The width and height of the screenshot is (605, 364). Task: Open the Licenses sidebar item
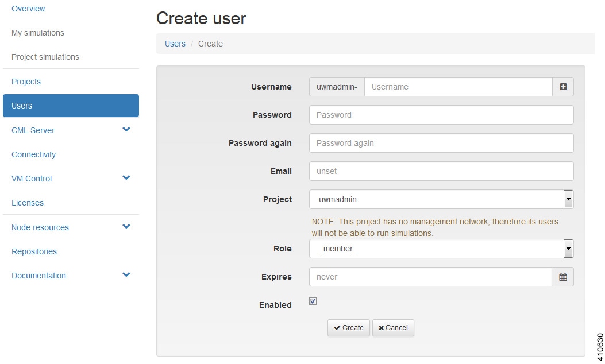[x=28, y=203]
